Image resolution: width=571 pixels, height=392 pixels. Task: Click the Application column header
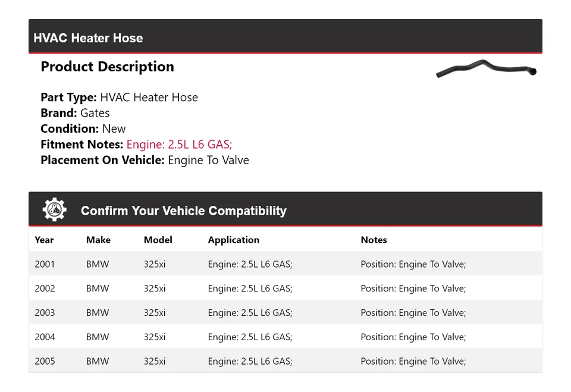point(233,240)
